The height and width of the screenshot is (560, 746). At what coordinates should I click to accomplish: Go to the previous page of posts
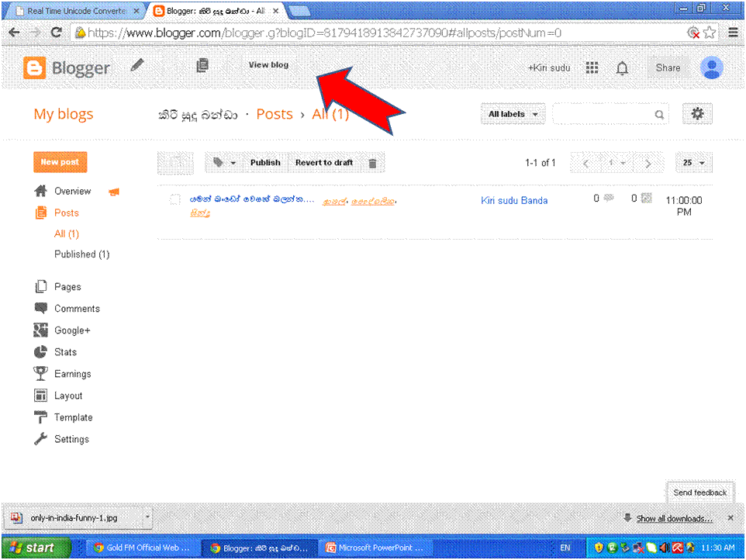[x=586, y=163]
